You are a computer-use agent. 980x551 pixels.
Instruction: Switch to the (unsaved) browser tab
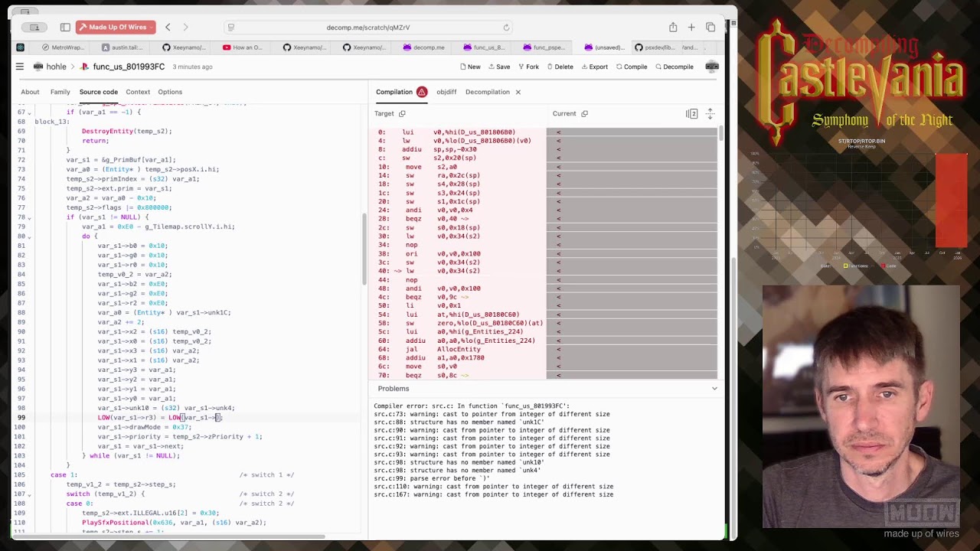[x=604, y=47]
